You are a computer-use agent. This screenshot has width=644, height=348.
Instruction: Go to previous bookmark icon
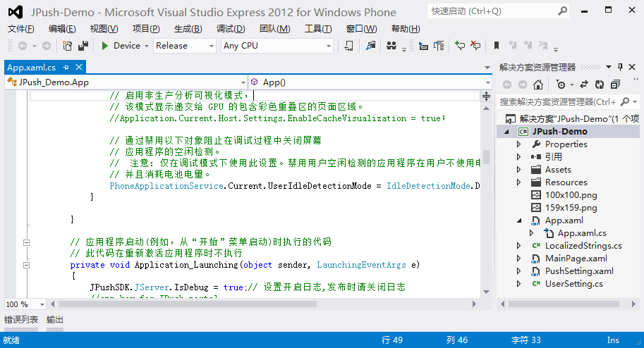pos(512,46)
